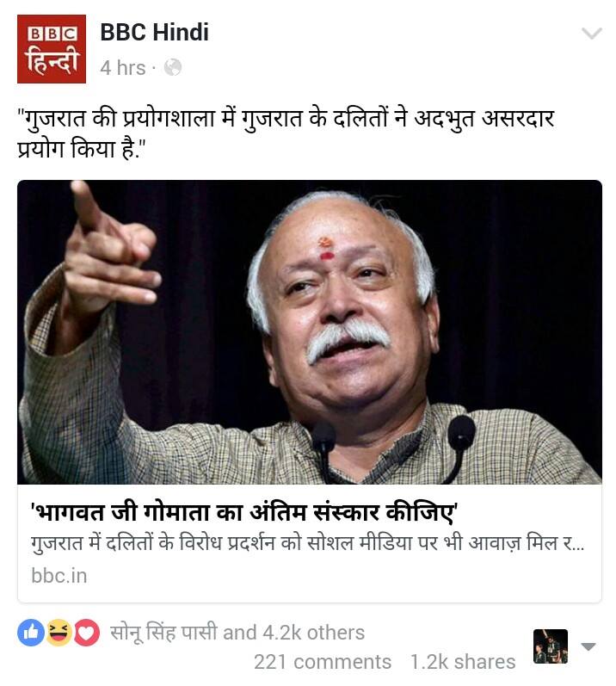Open the article headline about Bhagwat ji
This screenshot has width=616, height=686.
click(x=244, y=513)
